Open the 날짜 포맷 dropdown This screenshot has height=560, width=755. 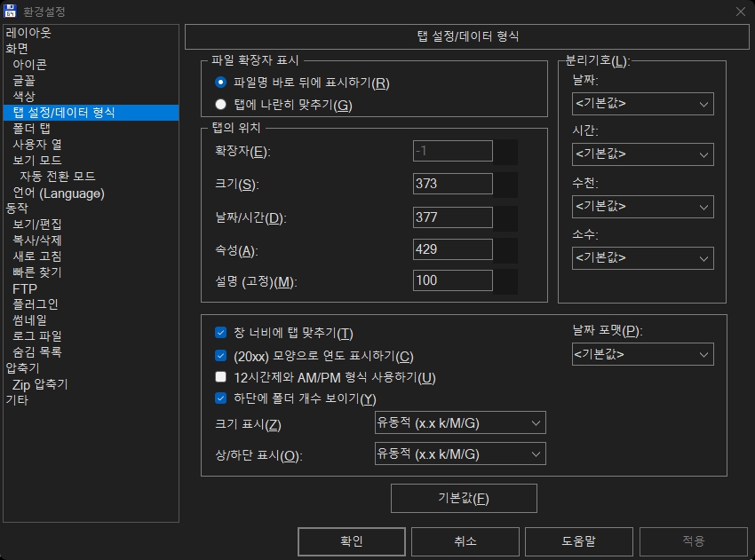pyautogui.click(x=642, y=355)
